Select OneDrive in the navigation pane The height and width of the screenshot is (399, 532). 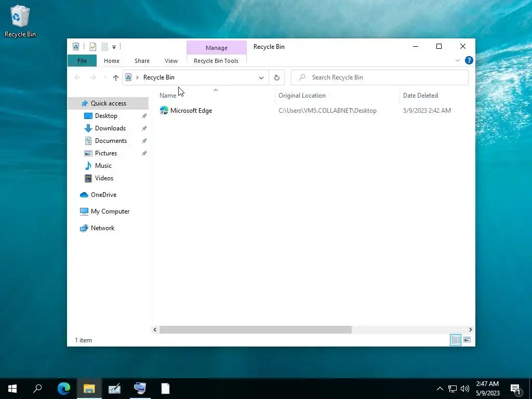tap(103, 195)
